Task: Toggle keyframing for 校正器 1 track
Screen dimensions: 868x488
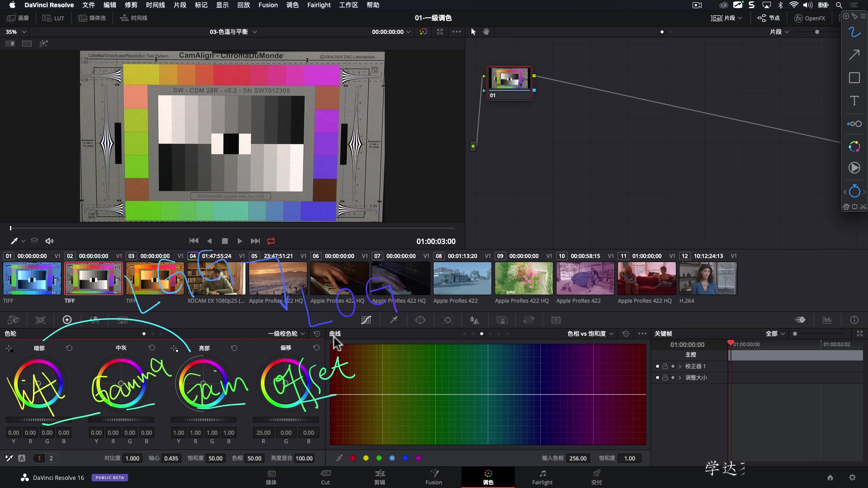Action: 673,366
